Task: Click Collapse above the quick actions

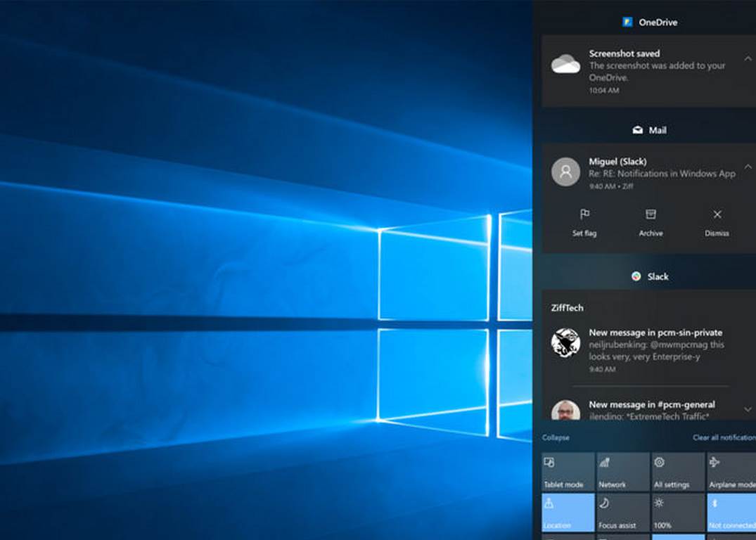Action: point(556,437)
